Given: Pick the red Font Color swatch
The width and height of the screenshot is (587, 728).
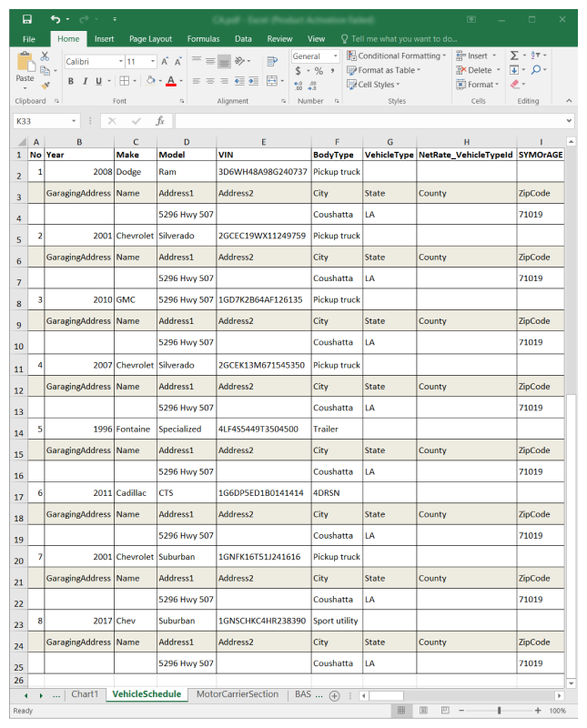Looking at the screenshot, I should coord(171,81).
